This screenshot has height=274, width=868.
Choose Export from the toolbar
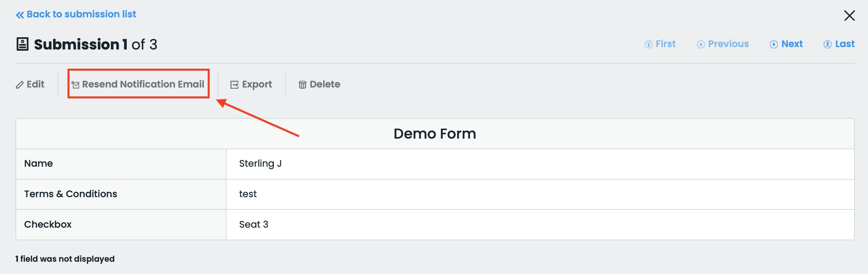(257, 84)
